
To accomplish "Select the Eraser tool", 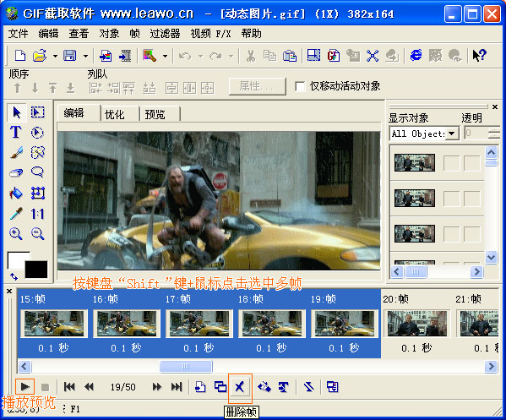I will coord(16,172).
